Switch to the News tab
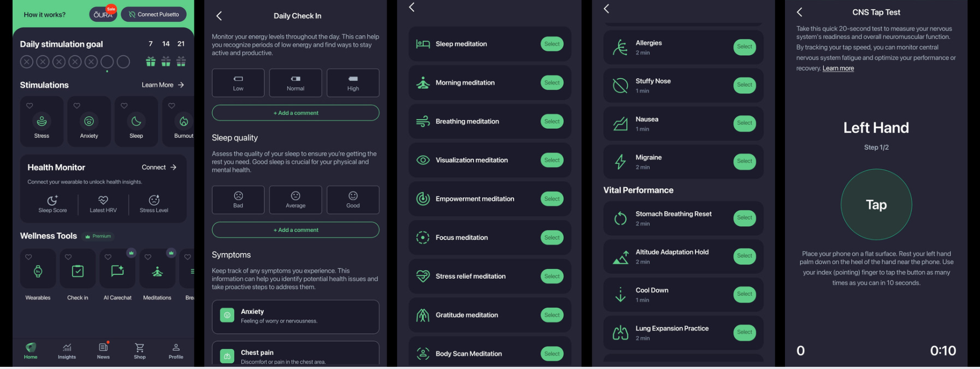Image resolution: width=980 pixels, height=369 pixels. (103, 351)
